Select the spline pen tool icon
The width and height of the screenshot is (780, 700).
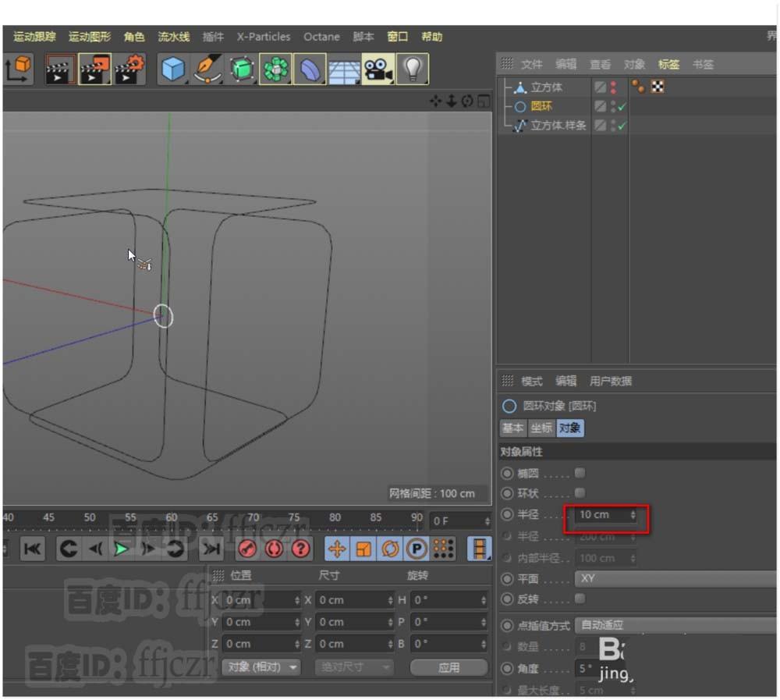point(207,69)
